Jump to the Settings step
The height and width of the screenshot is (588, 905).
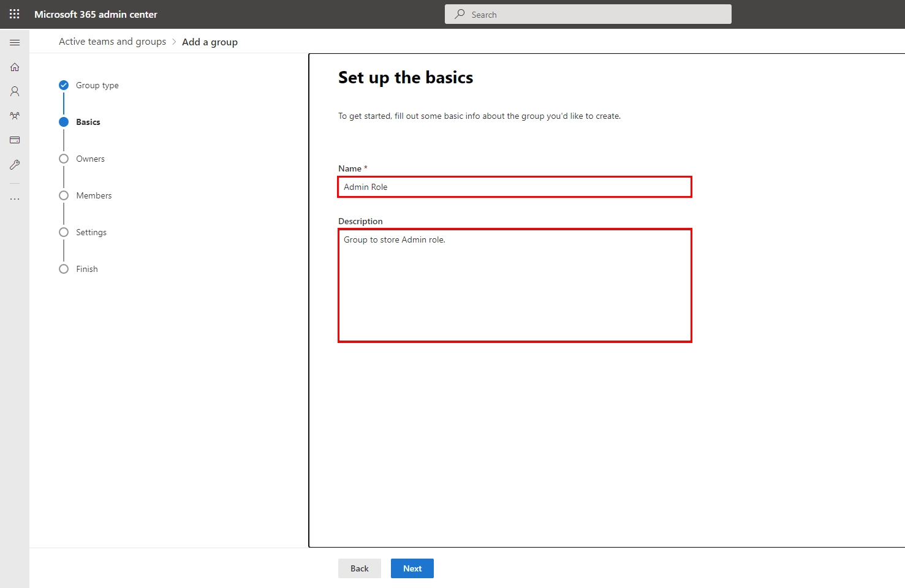tap(83, 232)
